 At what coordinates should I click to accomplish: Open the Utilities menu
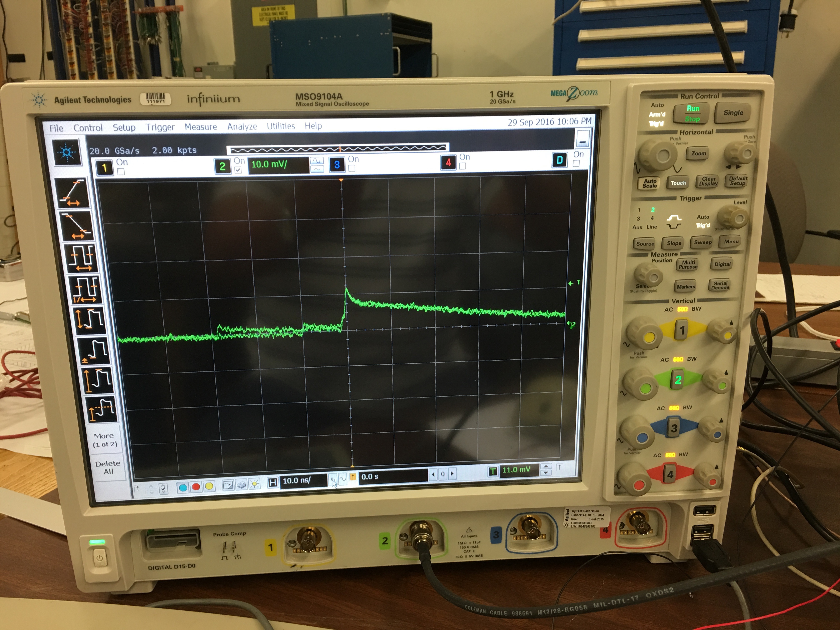pyautogui.click(x=281, y=126)
